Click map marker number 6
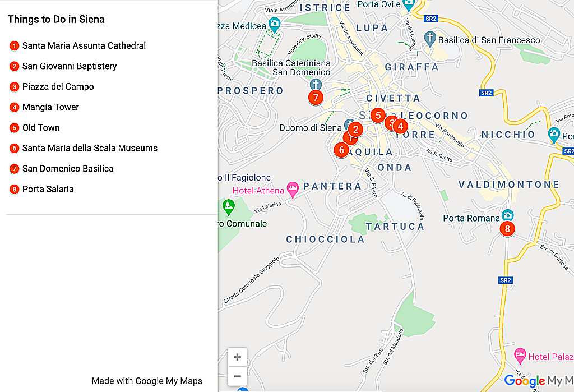The image size is (574, 392). [x=341, y=150]
